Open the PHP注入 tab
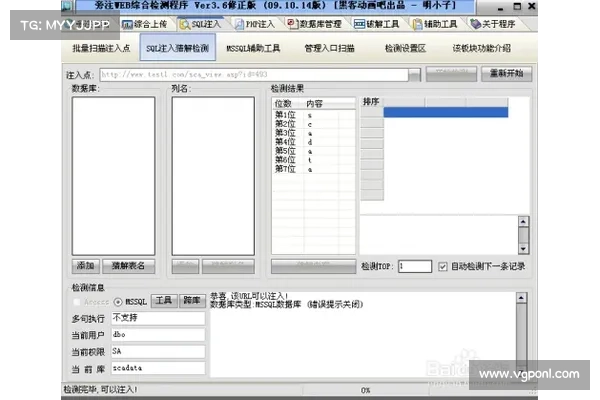Screen dimensions: 600x400 coord(254,24)
